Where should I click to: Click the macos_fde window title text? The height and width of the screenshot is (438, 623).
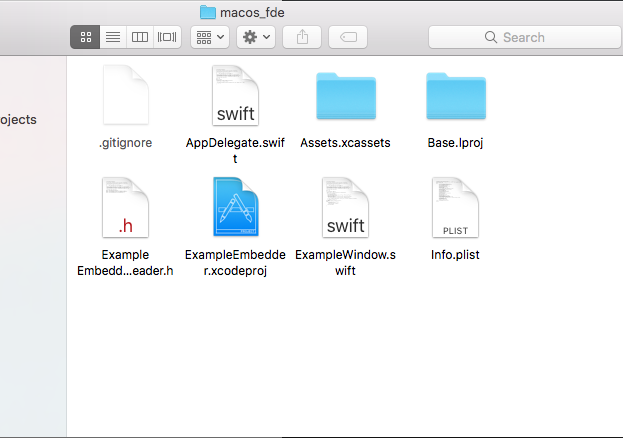pyautogui.click(x=252, y=13)
